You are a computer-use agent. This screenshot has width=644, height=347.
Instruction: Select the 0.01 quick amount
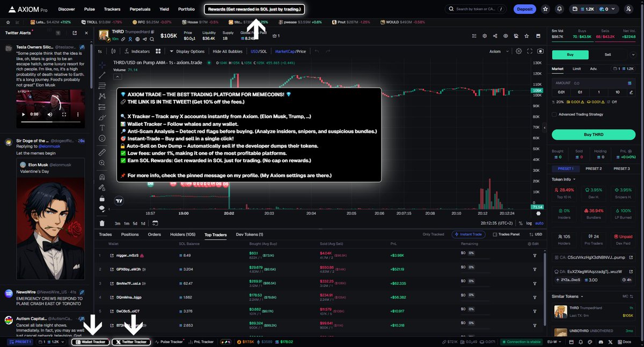[562, 92]
